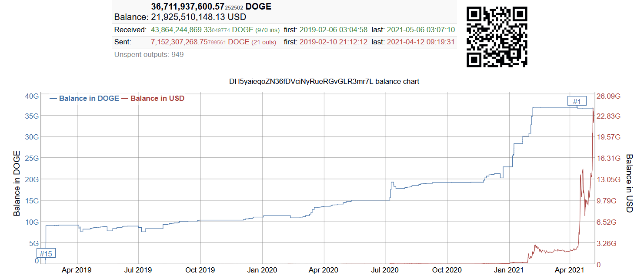
Task: Click the Jan 2020 x-axis label
Action: tap(262, 270)
